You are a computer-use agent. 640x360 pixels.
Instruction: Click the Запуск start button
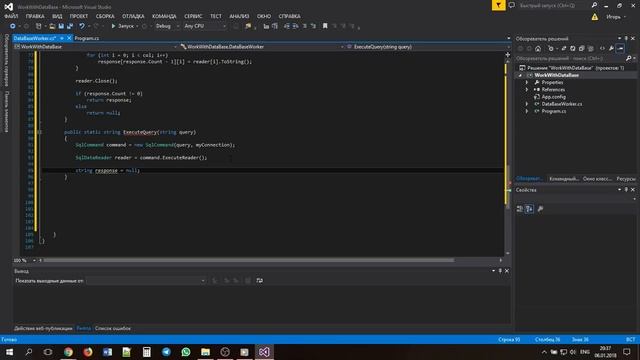[122, 26]
